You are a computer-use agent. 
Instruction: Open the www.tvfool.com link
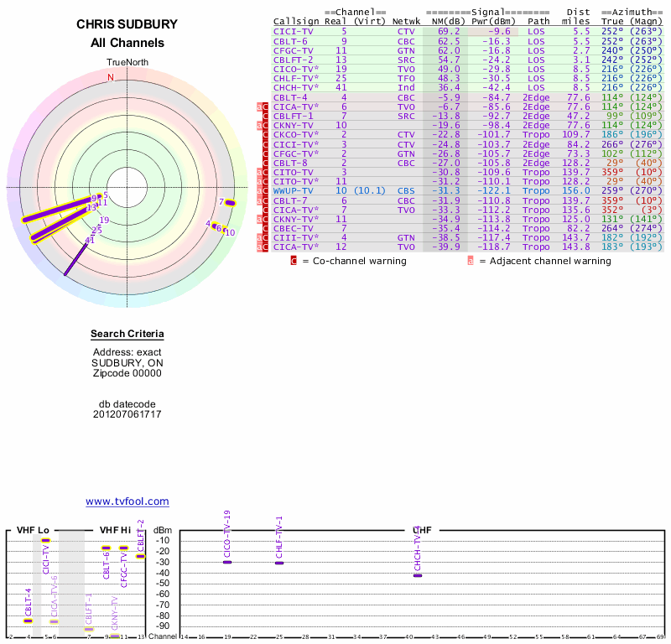coord(127,501)
